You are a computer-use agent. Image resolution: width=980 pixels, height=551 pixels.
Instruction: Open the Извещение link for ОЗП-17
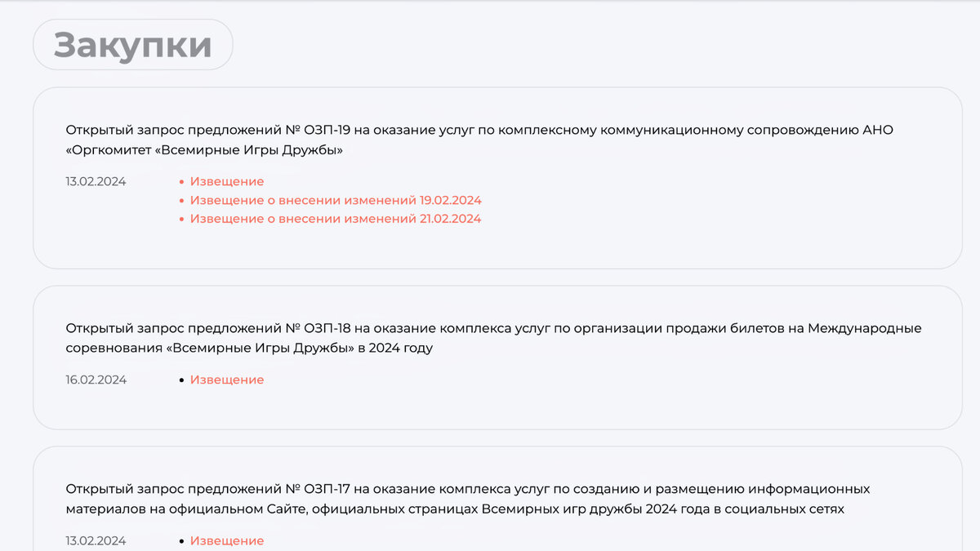coord(226,540)
